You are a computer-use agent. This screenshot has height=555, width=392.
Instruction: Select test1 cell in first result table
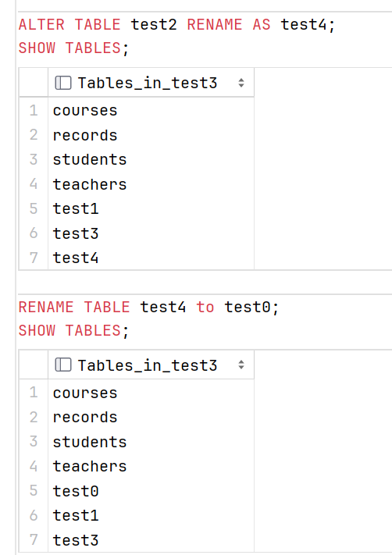pyautogui.click(x=151, y=208)
